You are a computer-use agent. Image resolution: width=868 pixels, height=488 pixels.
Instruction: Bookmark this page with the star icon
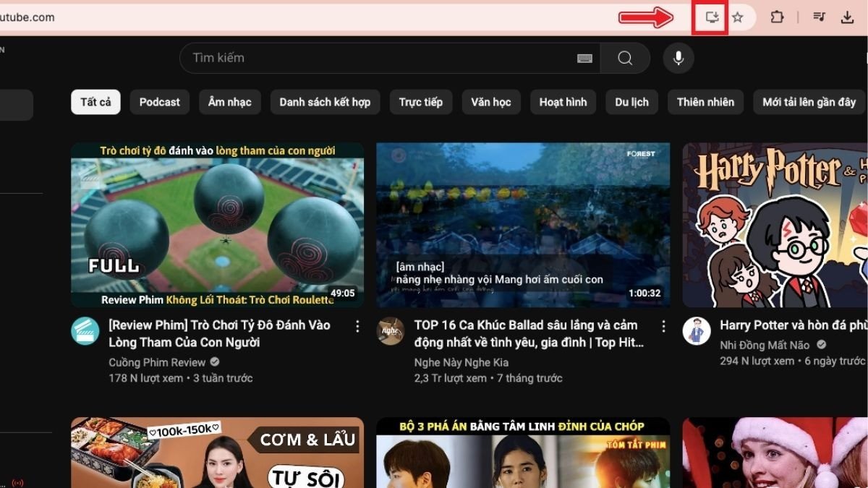point(739,17)
